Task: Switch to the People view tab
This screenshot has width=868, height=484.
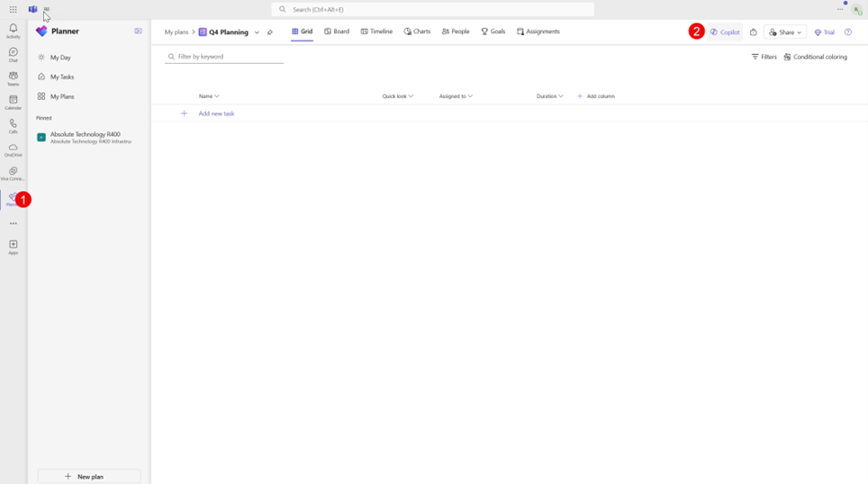Action: coord(456,32)
